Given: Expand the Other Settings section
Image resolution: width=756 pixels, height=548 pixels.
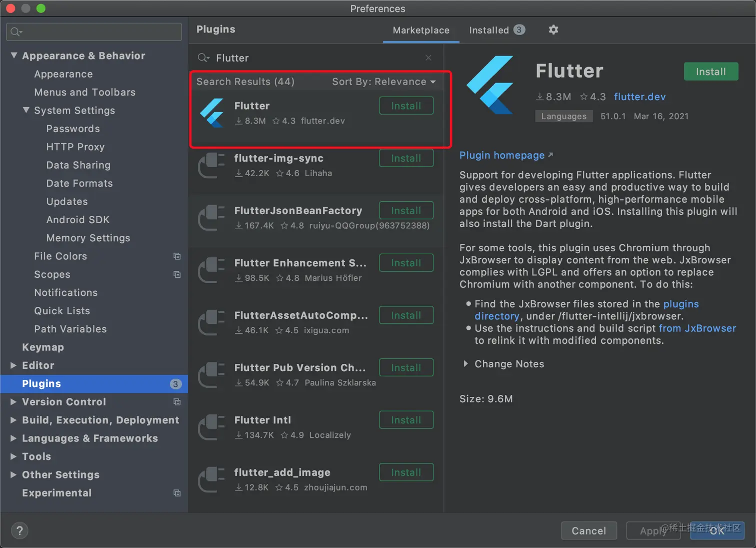Looking at the screenshot, I should (x=13, y=475).
